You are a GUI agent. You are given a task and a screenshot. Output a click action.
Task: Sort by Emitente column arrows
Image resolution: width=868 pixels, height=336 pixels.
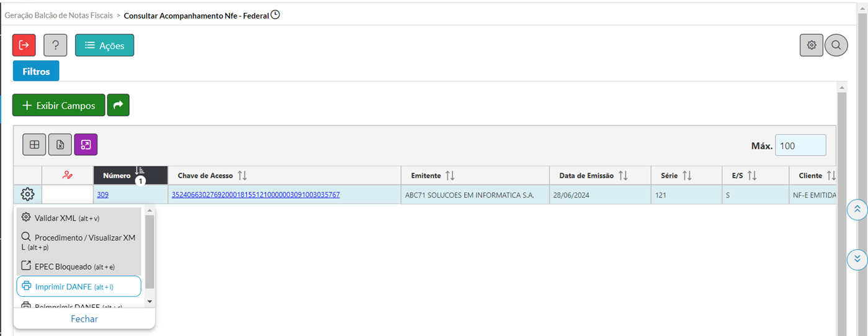coord(450,176)
